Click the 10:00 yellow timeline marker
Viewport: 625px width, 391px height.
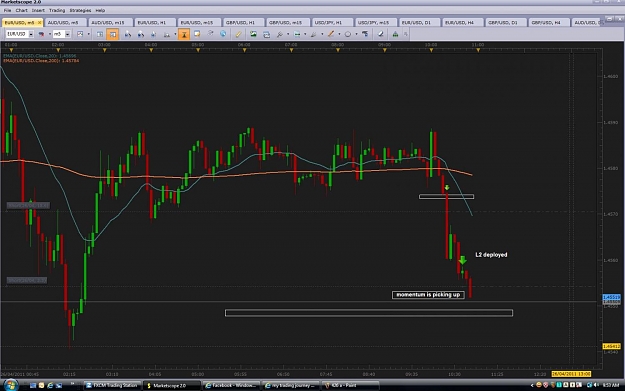point(431,50)
